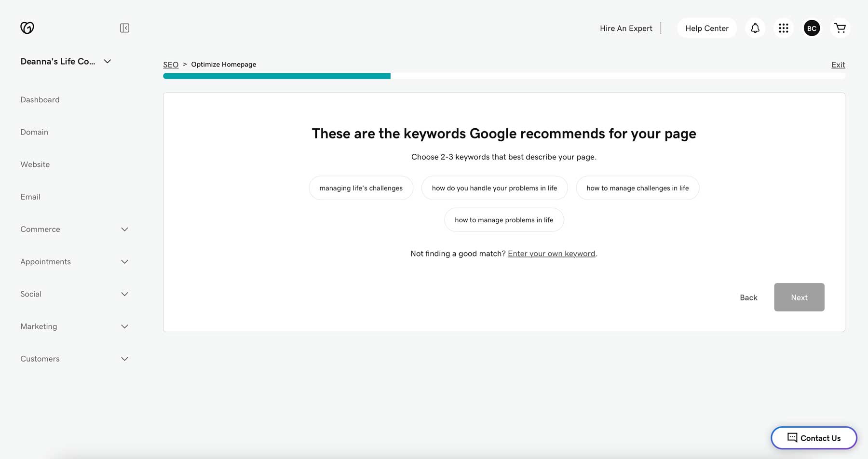868x459 pixels.
Task: Collapse the left sidebar panel
Action: [x=124, y=27]
